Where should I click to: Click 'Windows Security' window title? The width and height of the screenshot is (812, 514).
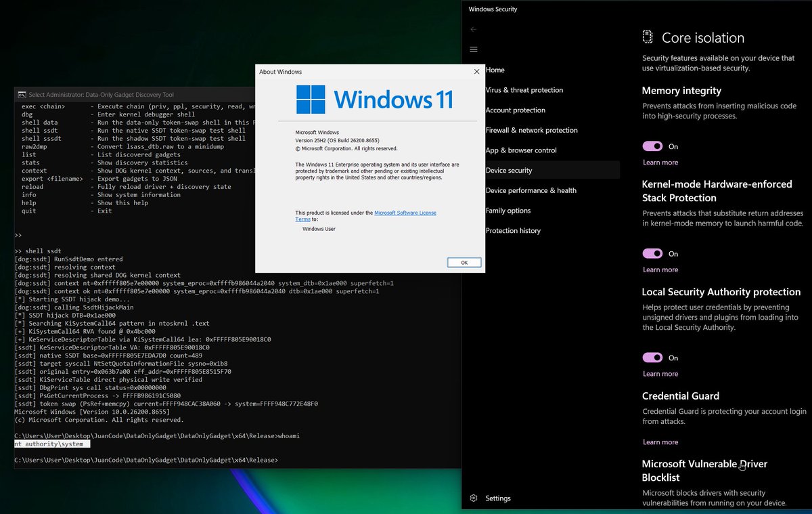[x=493, y=9]
